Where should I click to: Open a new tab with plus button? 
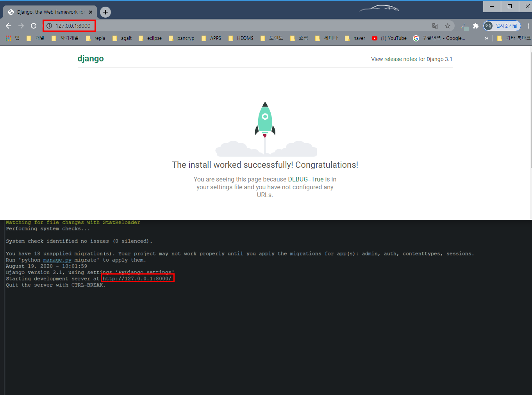(105, 12)
